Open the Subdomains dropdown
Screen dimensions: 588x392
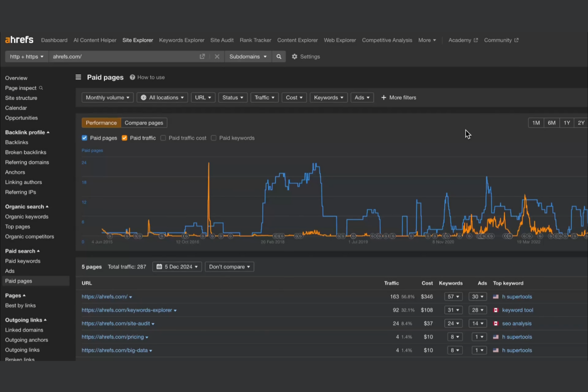[x=248, y=56]
